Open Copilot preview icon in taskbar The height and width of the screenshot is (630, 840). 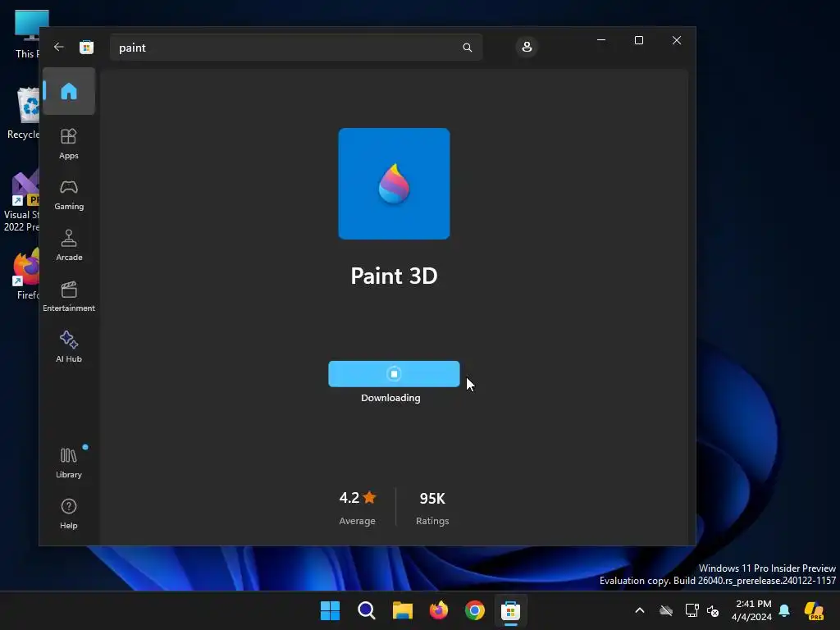click(x=815, y=610)
